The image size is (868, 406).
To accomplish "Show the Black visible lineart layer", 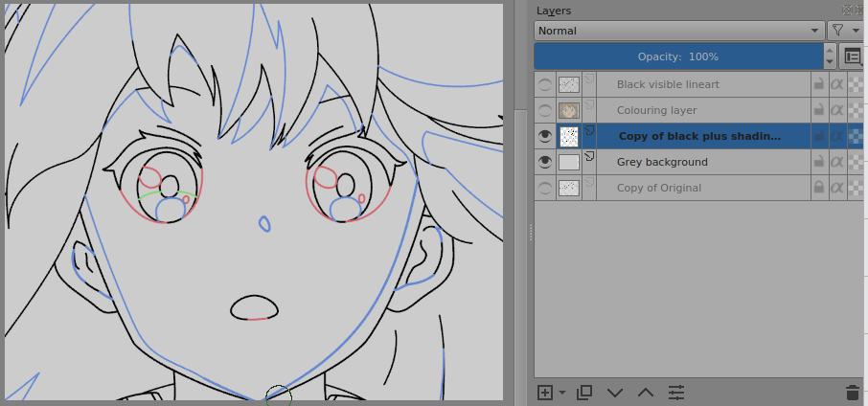I will point(545,84).
